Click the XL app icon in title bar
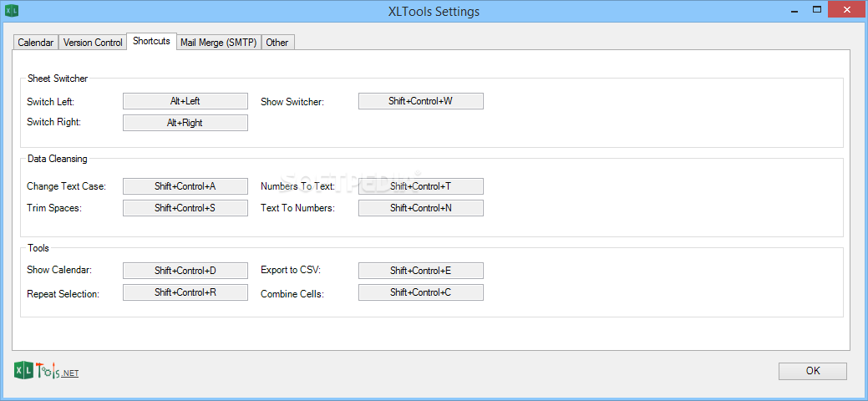This screenshot has height=401, width=868. pos(12,11)
